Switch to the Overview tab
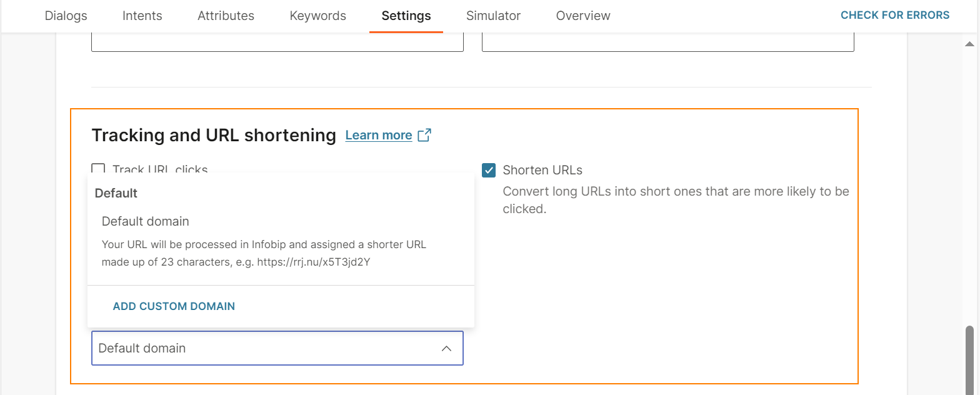The width and height of the screenshot is (980, 395). (x=582, y=16)
